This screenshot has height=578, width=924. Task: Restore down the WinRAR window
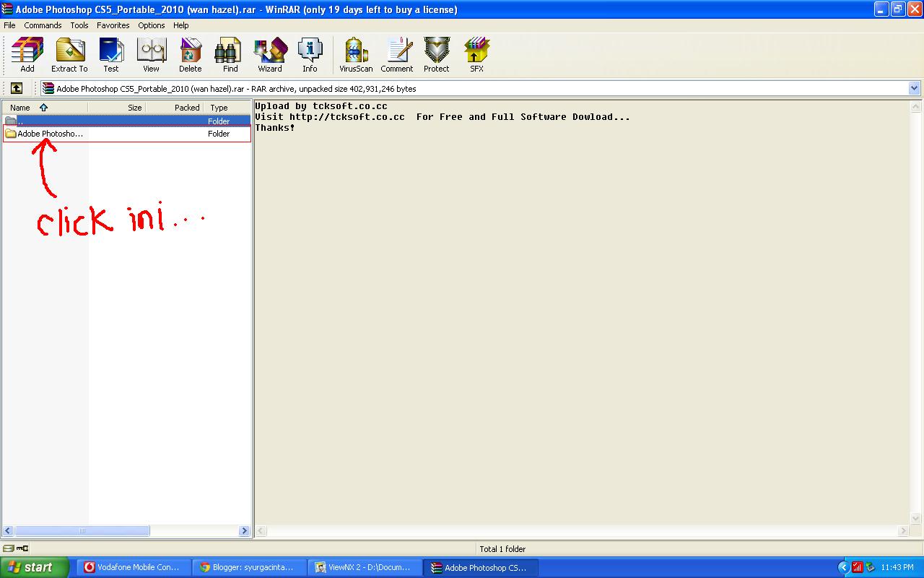[x=898, y=9]
